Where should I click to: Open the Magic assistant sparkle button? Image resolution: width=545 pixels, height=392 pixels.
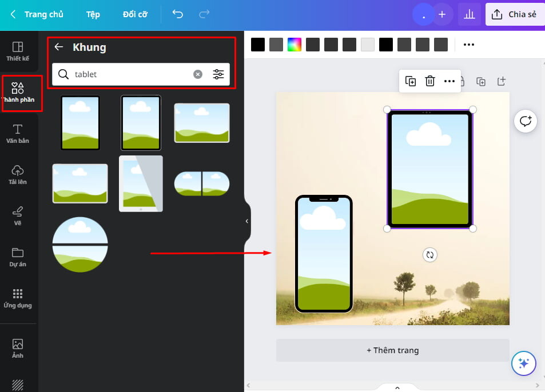pyautogui.click(x=523, y=363)
